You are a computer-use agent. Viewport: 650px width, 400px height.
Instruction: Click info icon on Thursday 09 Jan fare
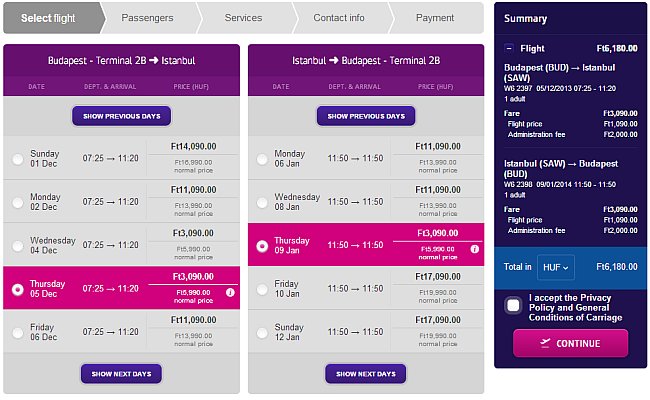click(474, 250)
